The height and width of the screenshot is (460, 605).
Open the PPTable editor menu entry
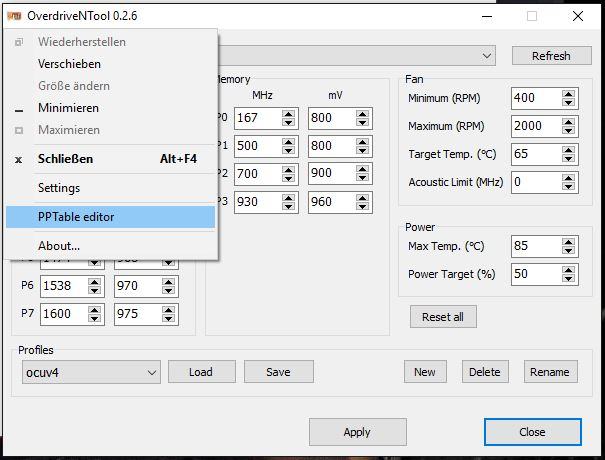click(x=110, y=217)
